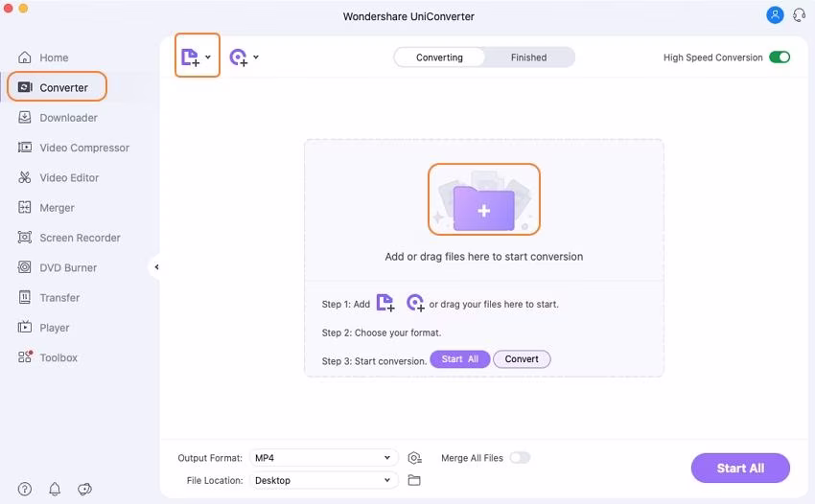Click the Screen Recorder camera icon
Viewport: 815px width, 504px height.
click(24, 238)
